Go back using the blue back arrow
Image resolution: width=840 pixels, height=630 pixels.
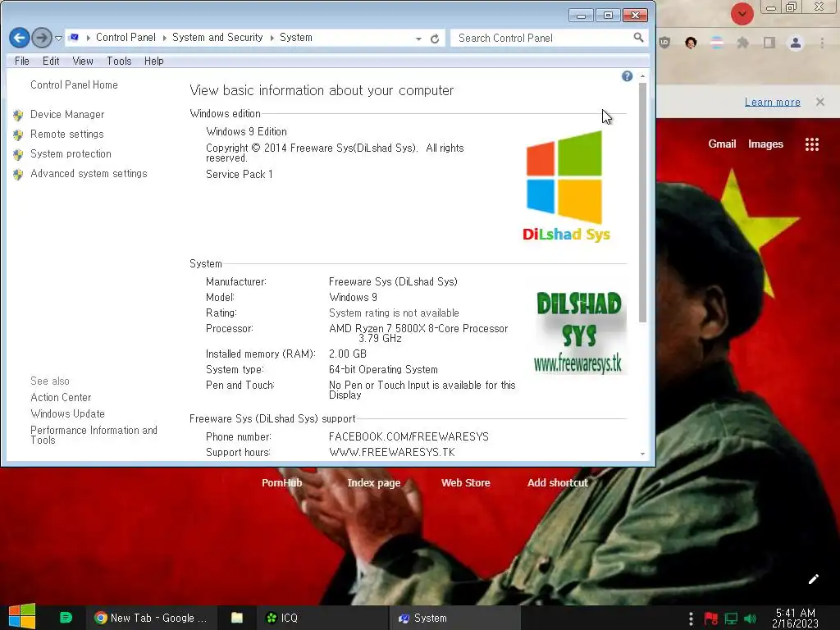point(20,38)
